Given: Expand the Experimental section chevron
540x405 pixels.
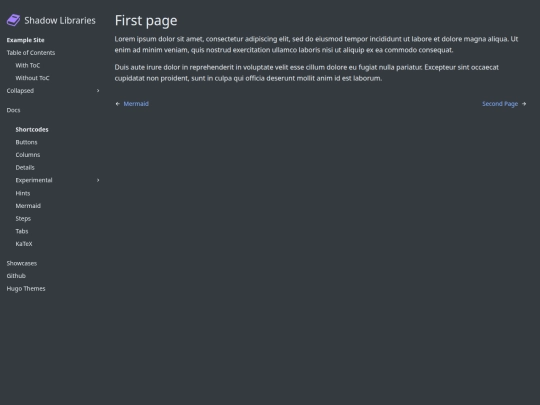Looking at the screenshot, I should [x=98, y=180].
